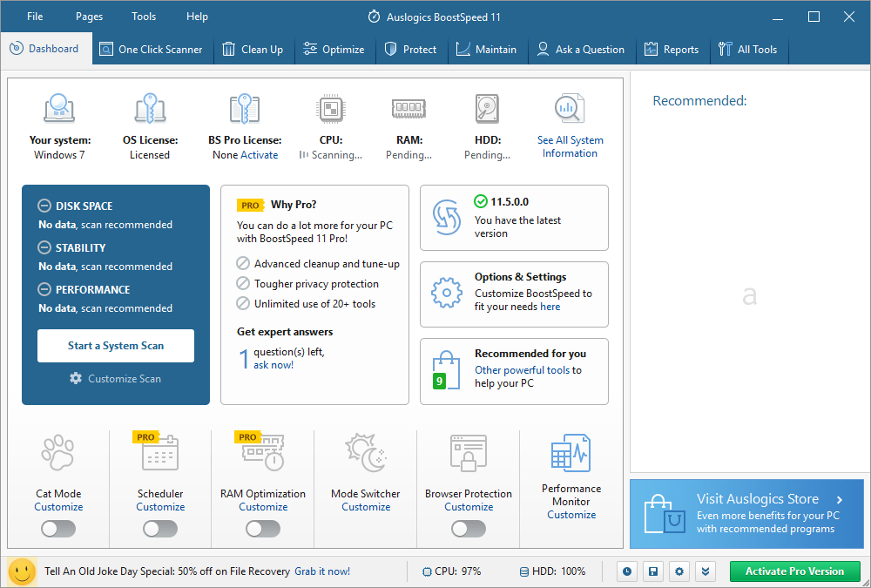Click the BS Pro License key icon
This screenshot has width=871, height=588.
(245, 108)
